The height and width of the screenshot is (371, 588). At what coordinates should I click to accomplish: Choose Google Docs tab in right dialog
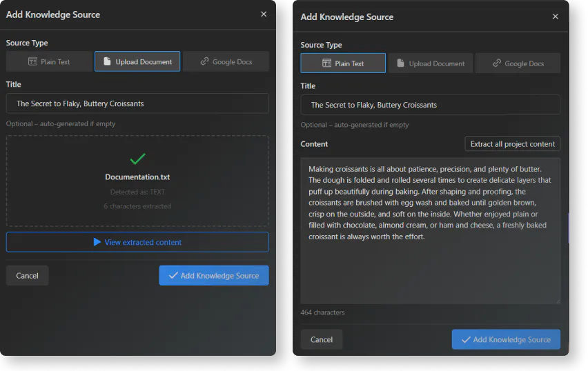[518, 63]
